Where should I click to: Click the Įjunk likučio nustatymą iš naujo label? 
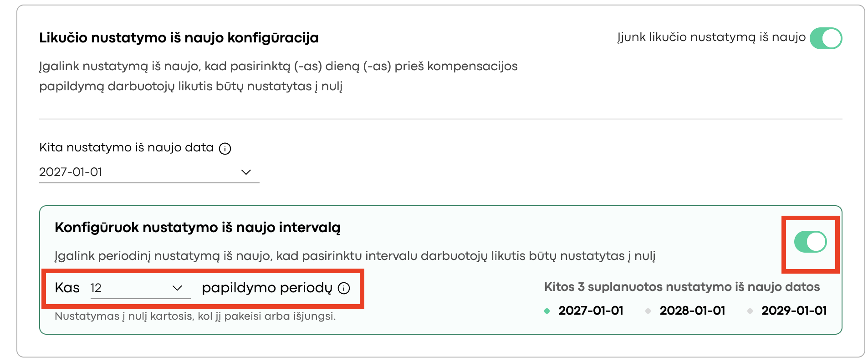[711, 37]
